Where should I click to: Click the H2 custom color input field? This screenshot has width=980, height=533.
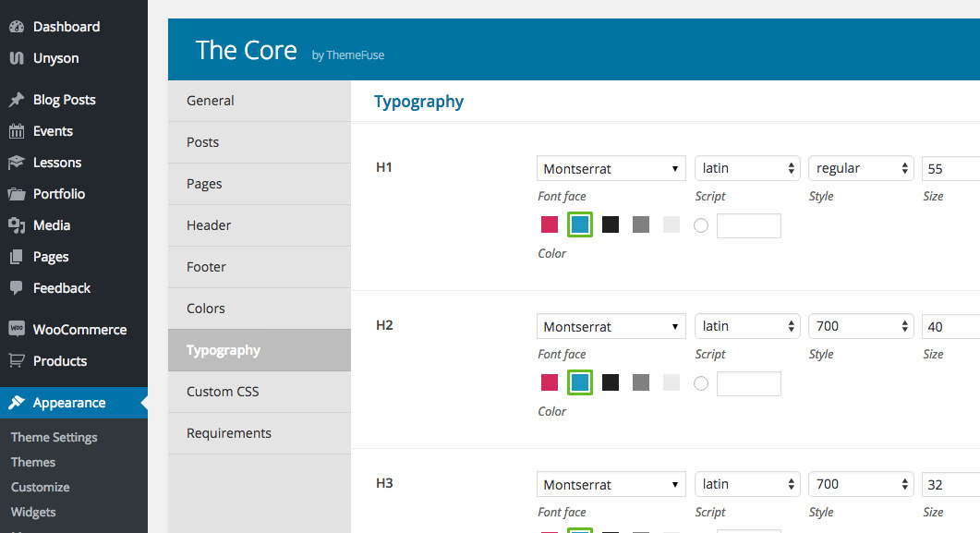tap(749, 383)
